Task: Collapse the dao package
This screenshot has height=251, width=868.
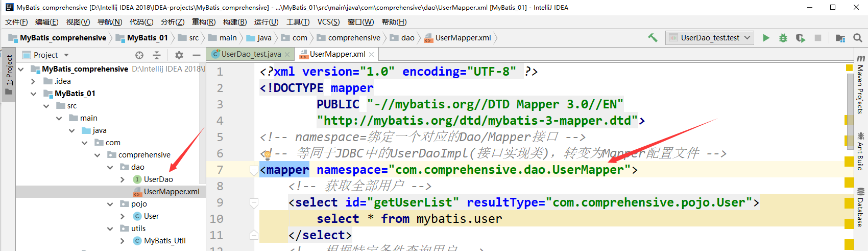Action: point(110,167)
